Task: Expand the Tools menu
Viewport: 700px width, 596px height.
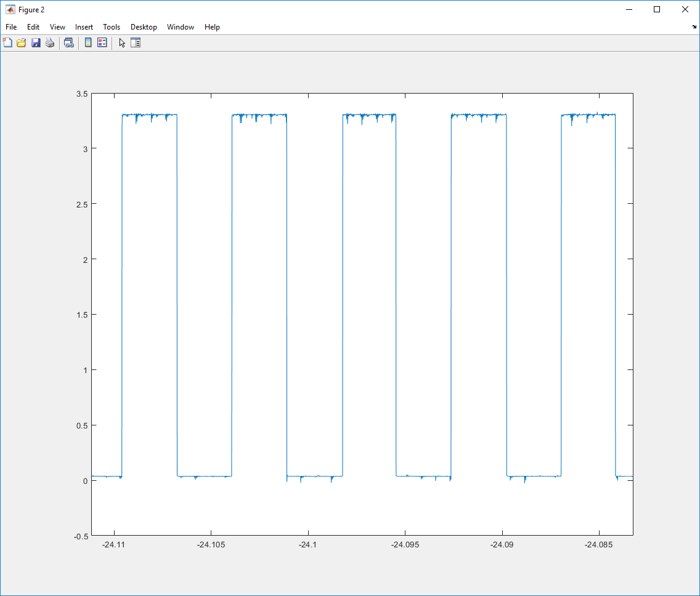Action: (x=112, y=27)
